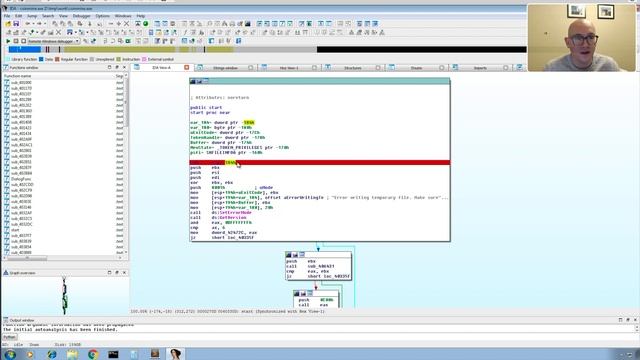The height and width of the screenshot is (360, 640).
Task: Click GetVersion in the disassembly graph
Action: pyautogui.click(x=233, y=218)
